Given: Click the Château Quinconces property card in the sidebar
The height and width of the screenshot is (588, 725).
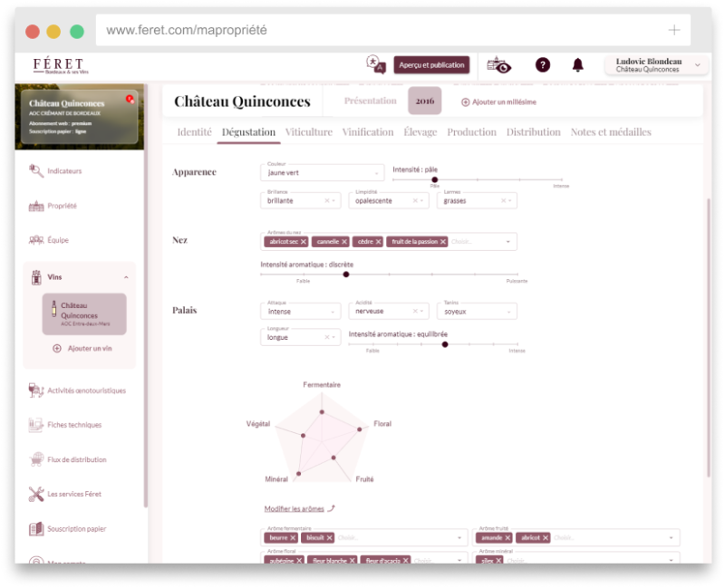Looking at the screenshot, I should point(79,117).
